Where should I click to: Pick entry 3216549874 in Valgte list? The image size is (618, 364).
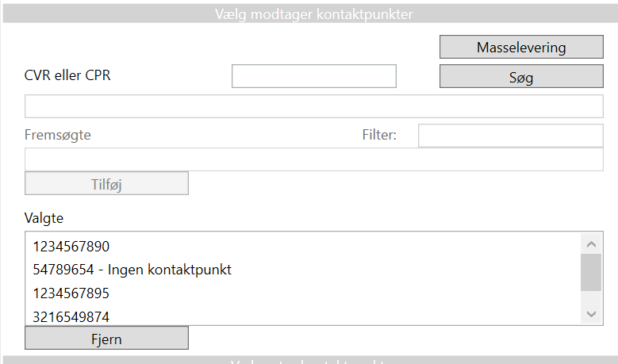[x=71, y=316]
